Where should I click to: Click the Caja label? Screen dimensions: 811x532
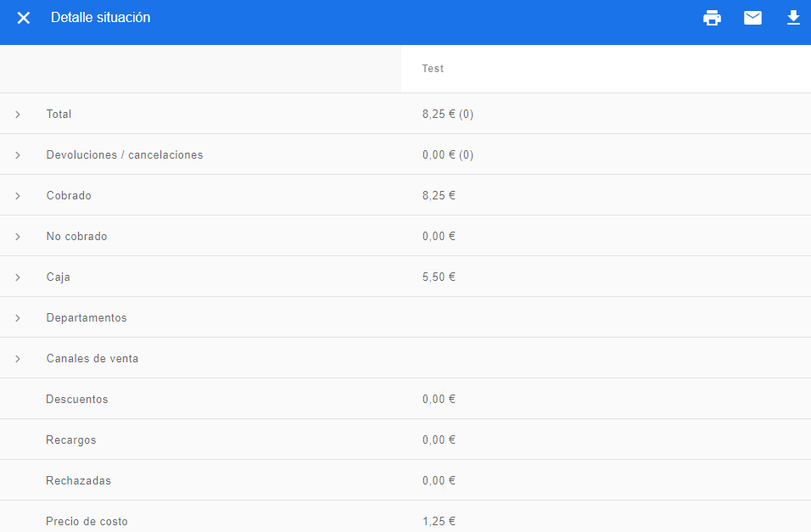59,277
